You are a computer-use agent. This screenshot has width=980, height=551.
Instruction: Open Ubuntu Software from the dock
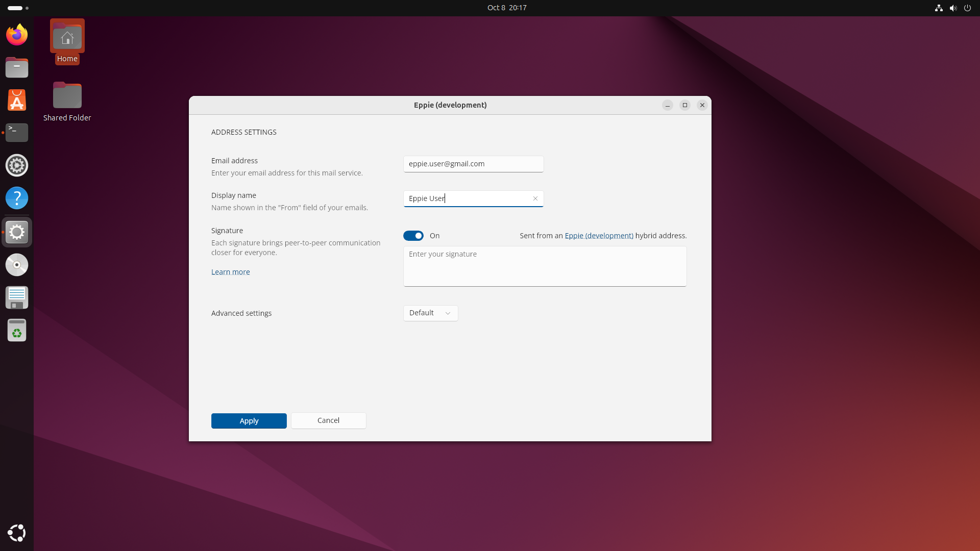click(17, 100)
